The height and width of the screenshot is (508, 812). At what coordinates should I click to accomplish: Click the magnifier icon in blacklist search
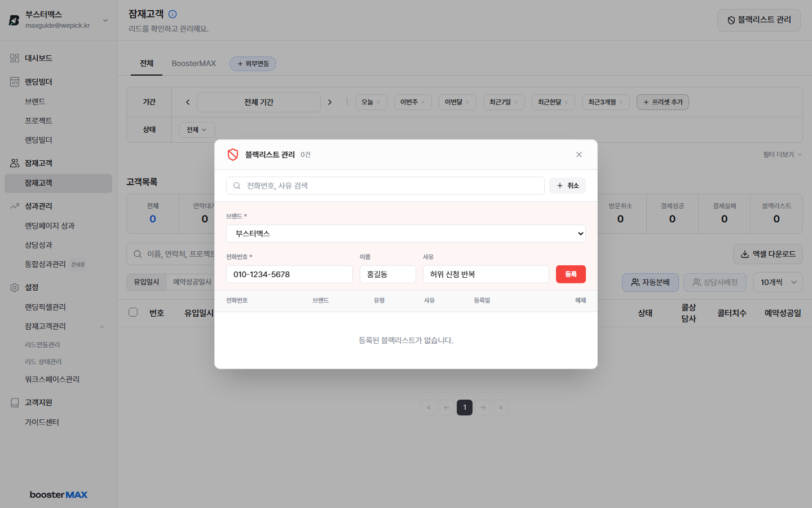pos(237,186)
